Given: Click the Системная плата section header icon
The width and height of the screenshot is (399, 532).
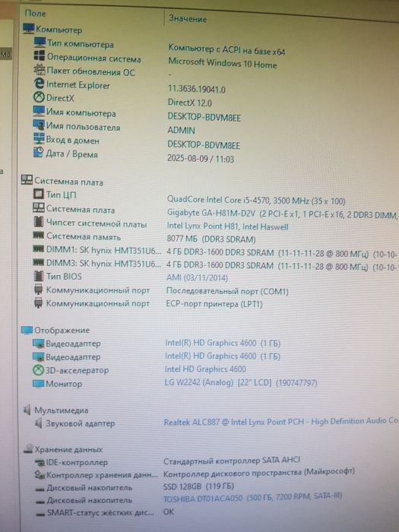Looking at the screenshot, I should [x=27, y=180].
